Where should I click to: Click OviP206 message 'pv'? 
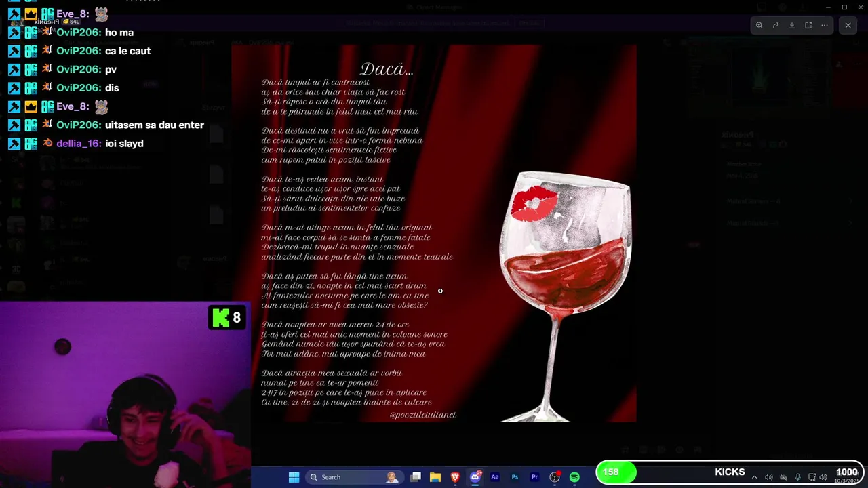tap(111, 69)
